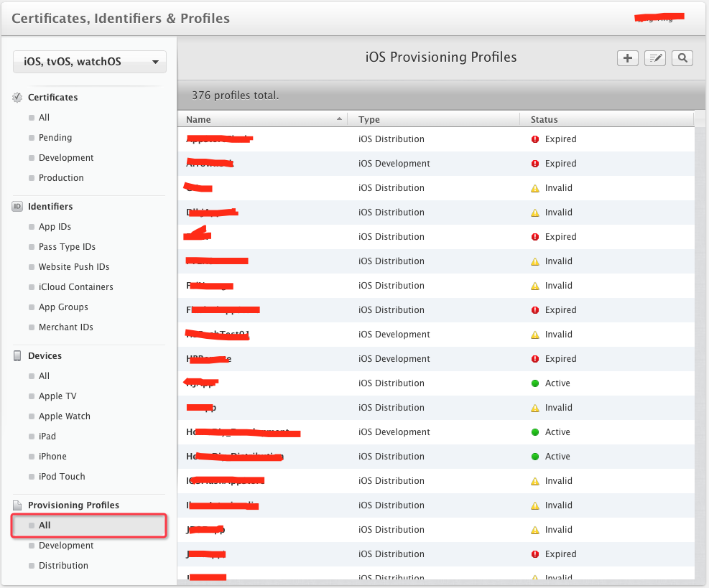Screen dimensions: 709x588
Task: Click the Devices phone icon
Action: [18, 356]
